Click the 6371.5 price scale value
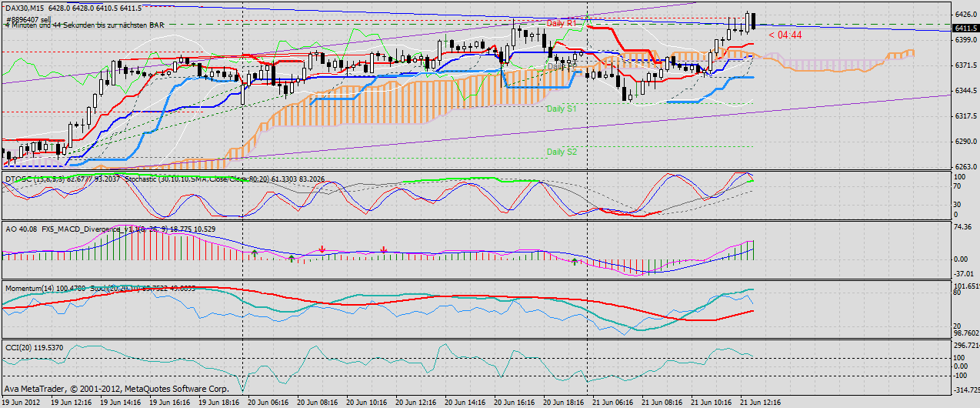 [965, 65]
